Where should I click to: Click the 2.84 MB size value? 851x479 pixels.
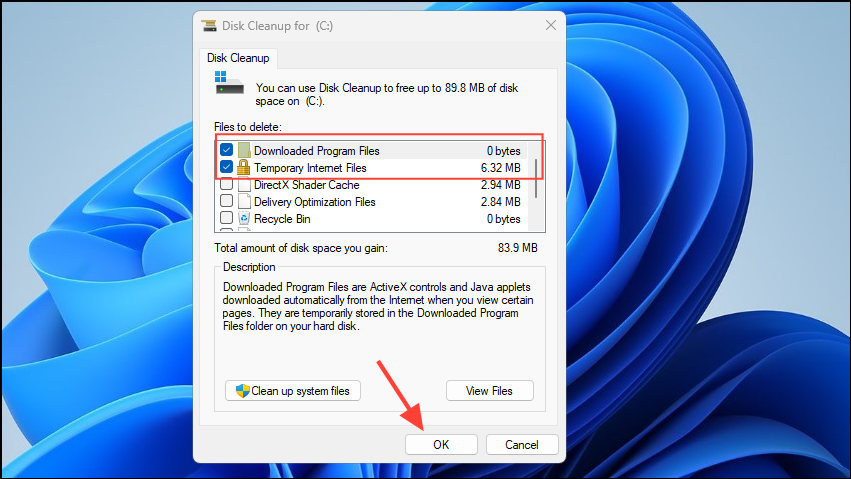click(x=500, y=202)
